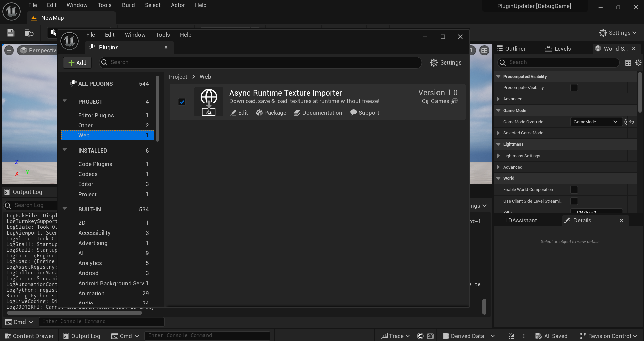The height and width of the screenshot is (341, 644).
Task: Reset GameMode Override to default arrow
Action: (x=632, y=122)
